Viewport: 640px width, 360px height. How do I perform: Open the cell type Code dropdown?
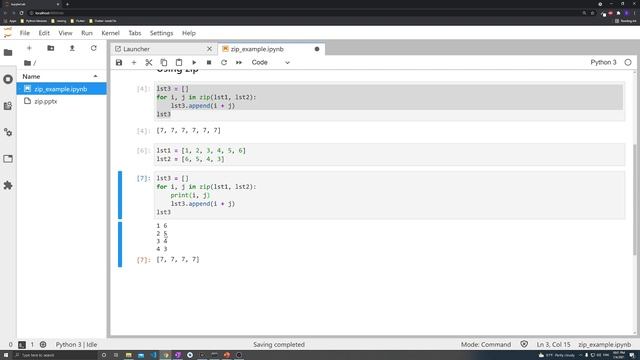click(x=270, y=62)
